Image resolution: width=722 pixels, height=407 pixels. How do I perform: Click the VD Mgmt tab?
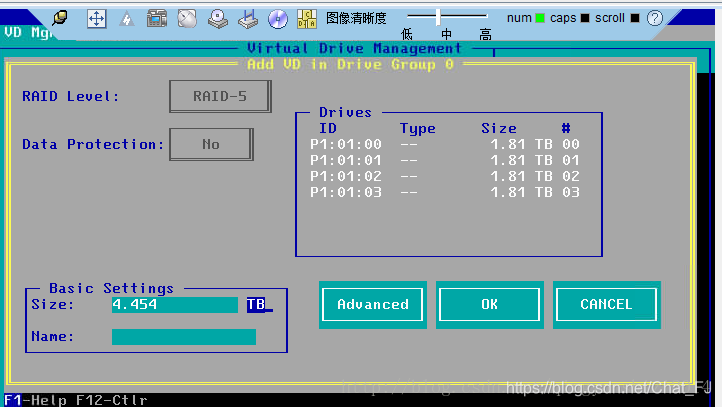(28, 32)
